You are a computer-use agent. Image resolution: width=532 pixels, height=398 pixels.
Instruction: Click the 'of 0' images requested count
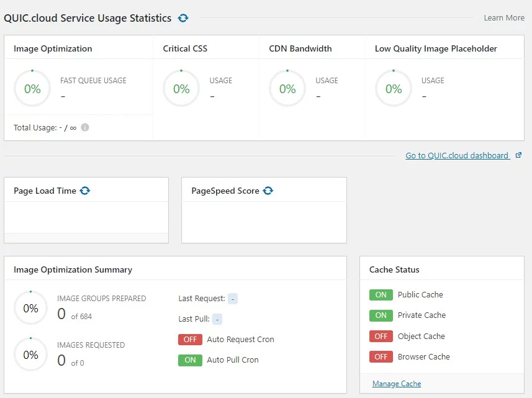click(x=78, y=363)
